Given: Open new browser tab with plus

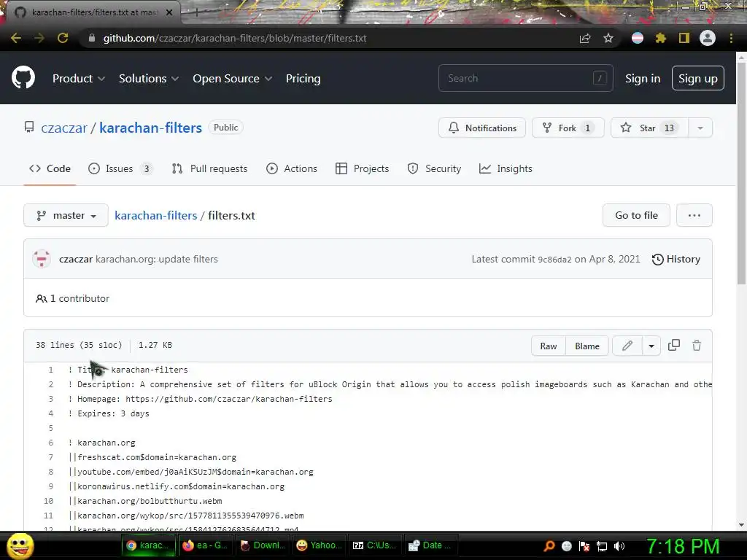Looking at the screenshot, I should pyautogui.click(x=196, y=12).
